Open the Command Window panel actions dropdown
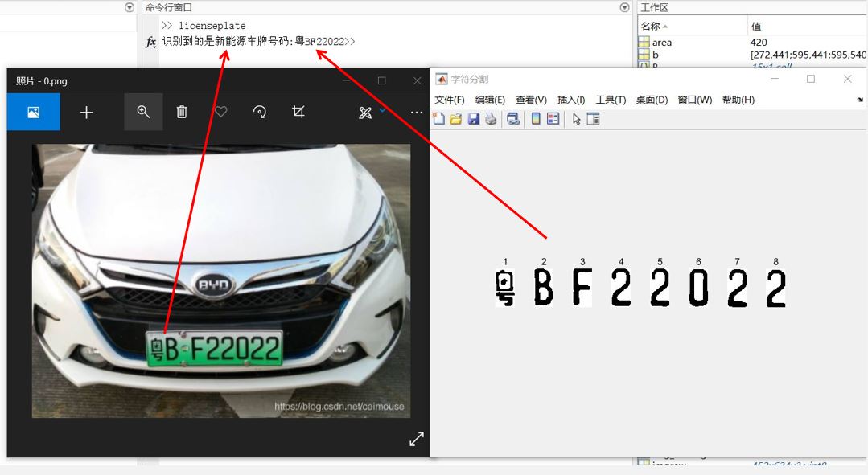 624,7
